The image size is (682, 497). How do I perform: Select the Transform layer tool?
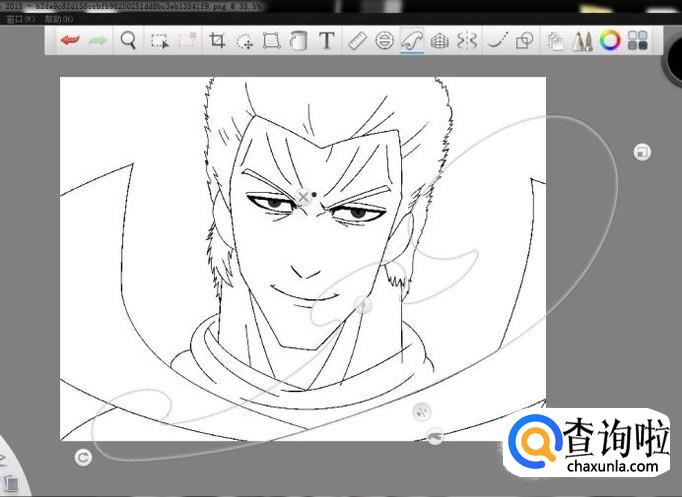coord(271,41)
